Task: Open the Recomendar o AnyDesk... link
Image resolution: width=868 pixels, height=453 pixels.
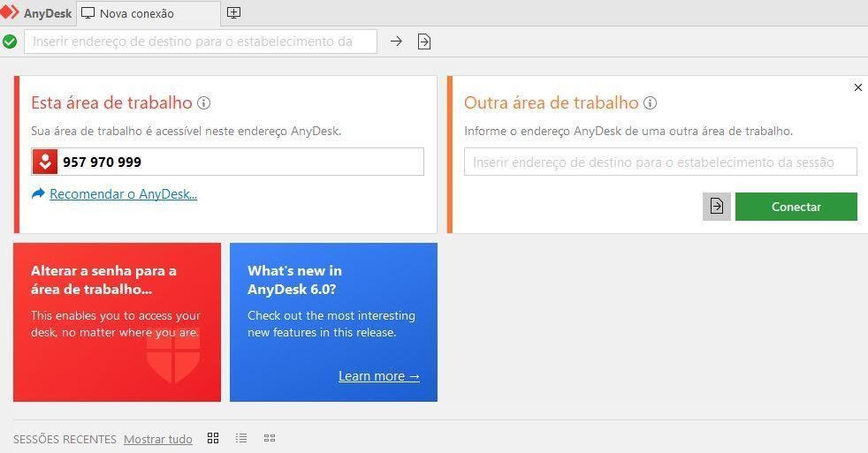Action: click(x=124, y=194)
